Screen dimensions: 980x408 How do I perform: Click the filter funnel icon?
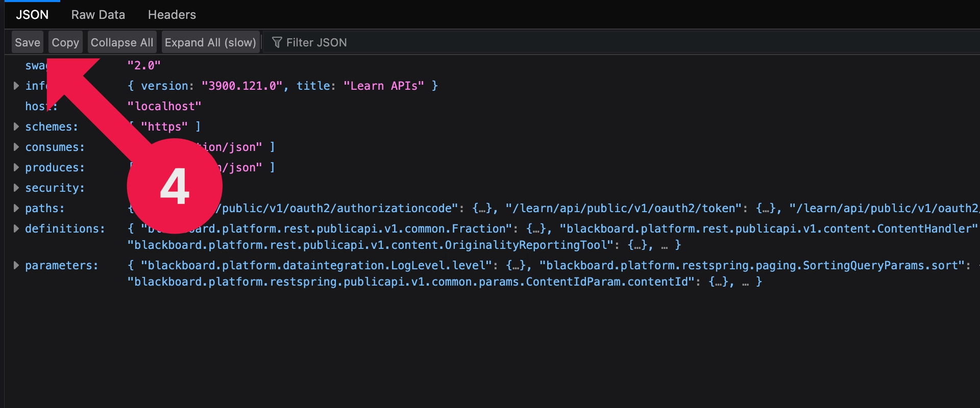coord(277,42)
